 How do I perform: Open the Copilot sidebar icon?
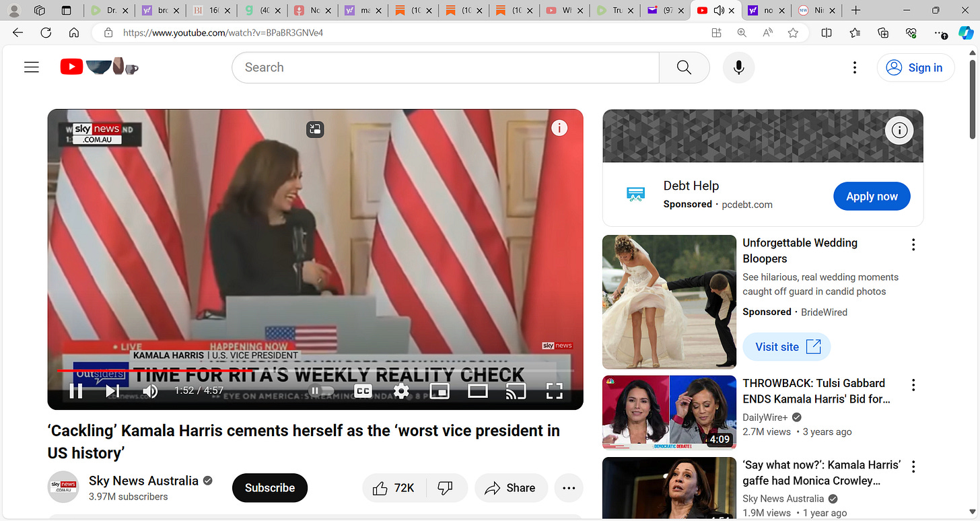(x=967, y=32)
